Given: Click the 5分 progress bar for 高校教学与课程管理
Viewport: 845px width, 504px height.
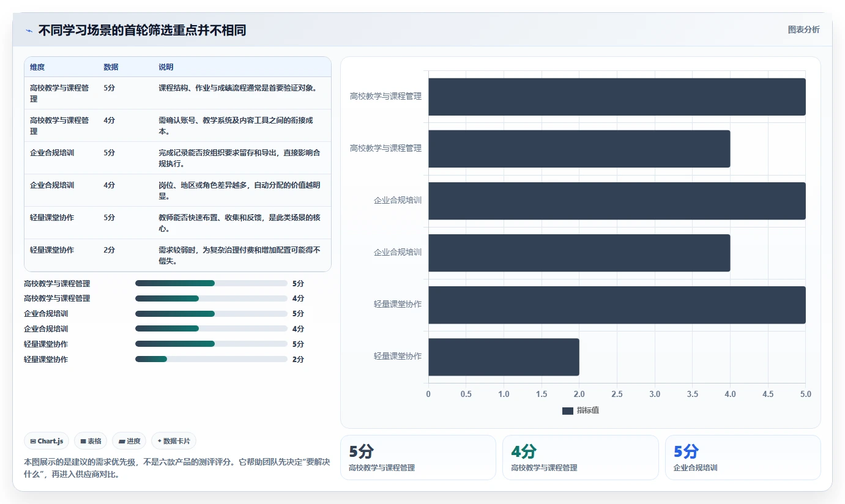Looking at the screenshot, I should [x=211, y=283].
